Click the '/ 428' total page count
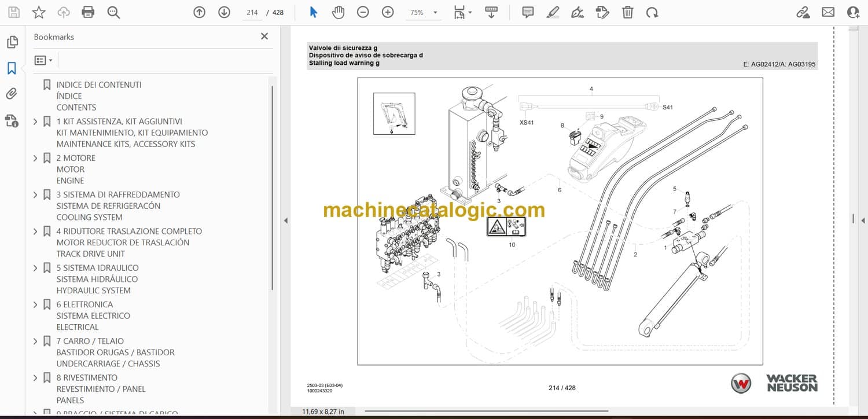Image resolution: width=868 pixels, height=419 pixels. pyautogui.click(x=275, y=12)
